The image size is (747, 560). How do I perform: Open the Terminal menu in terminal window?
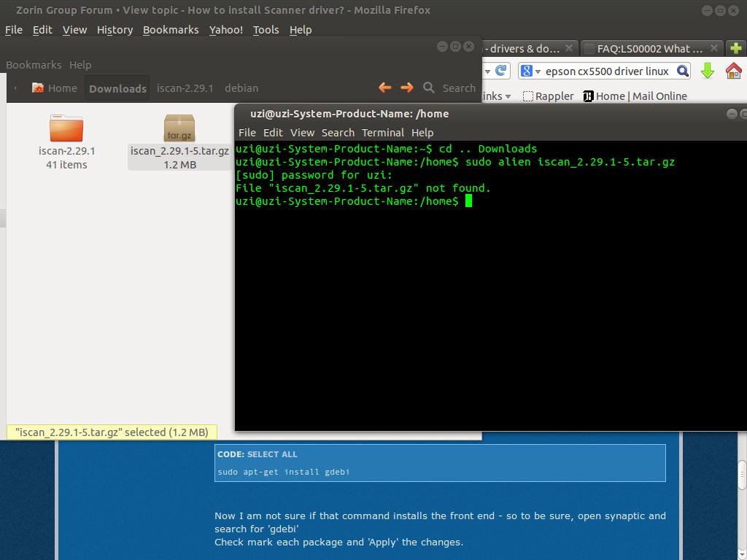[x=382, y=133]
